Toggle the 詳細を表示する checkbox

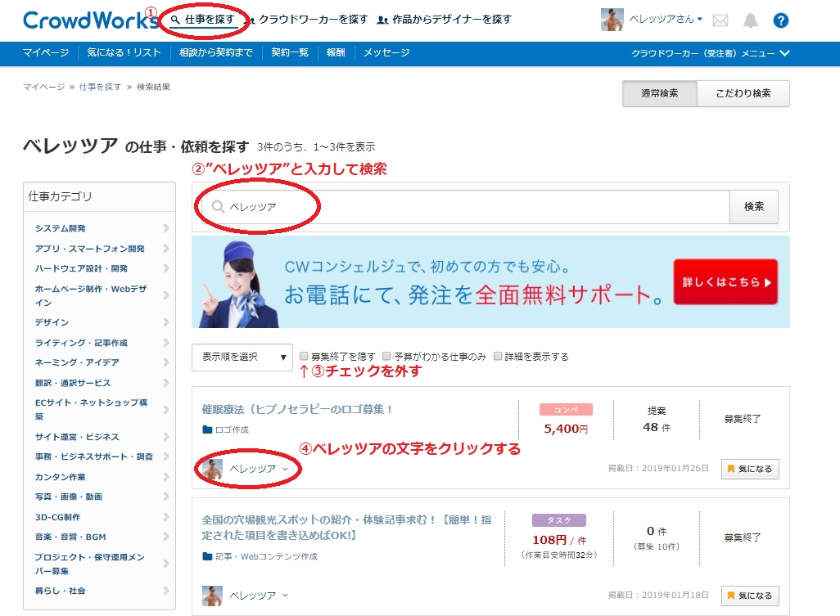tap(498, 356)
